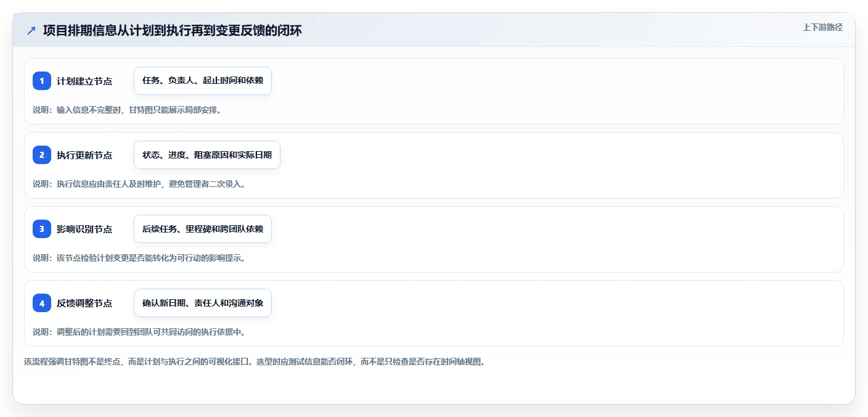Click the 任务、负责人、起止时间和依赖 chip
Image resolution: width=868 pixels, height=417 pixels.
point(203,81)
